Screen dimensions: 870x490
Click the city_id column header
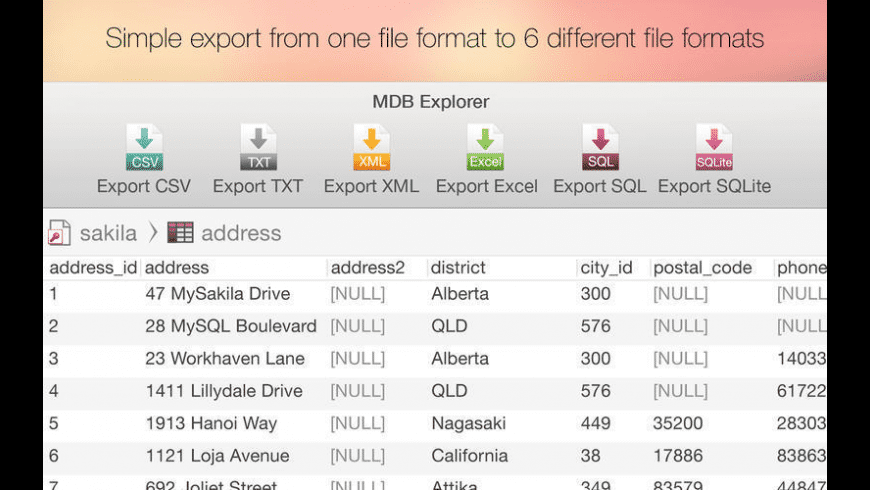tap(606, 268)
